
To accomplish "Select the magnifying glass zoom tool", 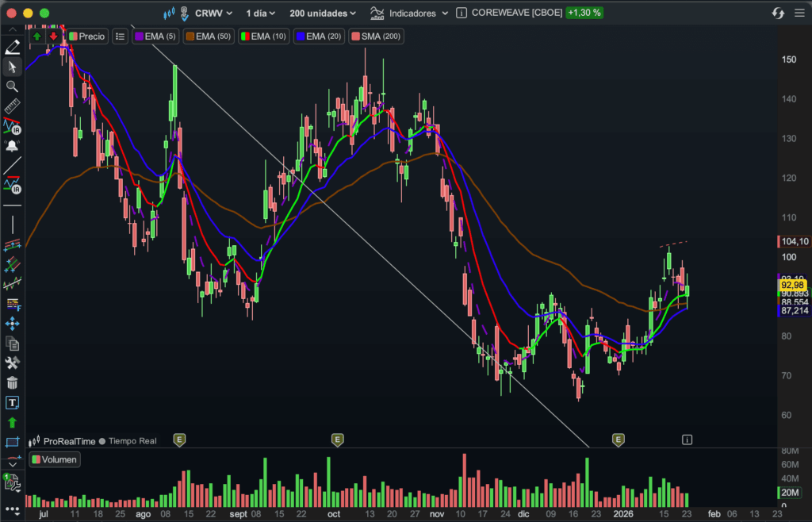I will [x=12, y=86].
